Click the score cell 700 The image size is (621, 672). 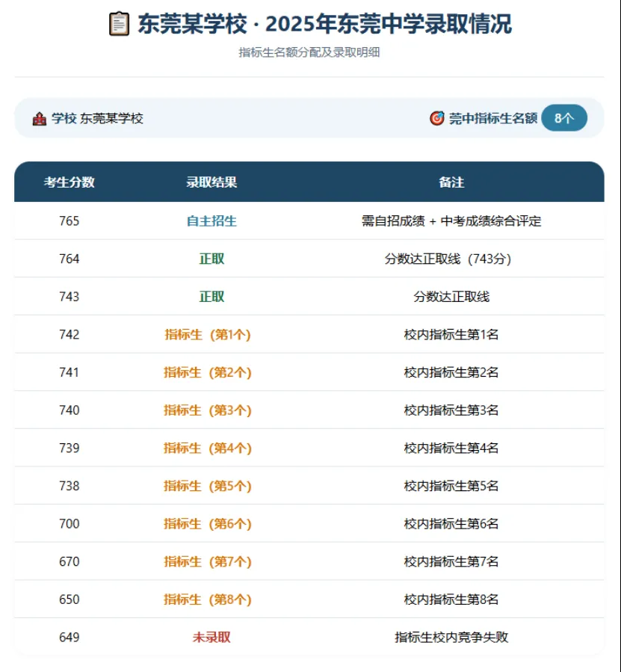point(69,524)
